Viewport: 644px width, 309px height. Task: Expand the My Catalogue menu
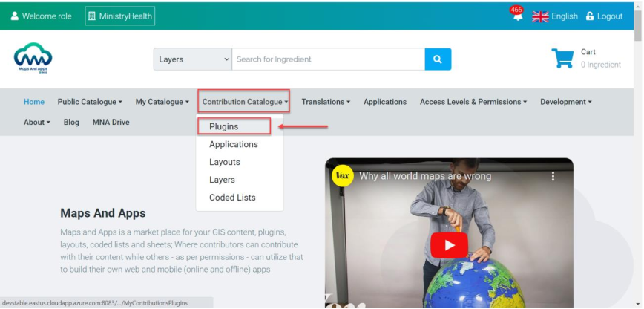click(162, 102)
